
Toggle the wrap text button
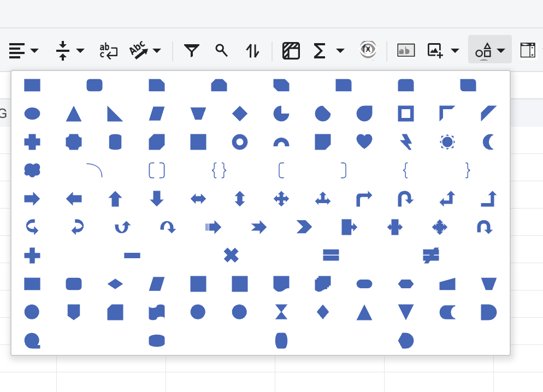pos(108,51)
